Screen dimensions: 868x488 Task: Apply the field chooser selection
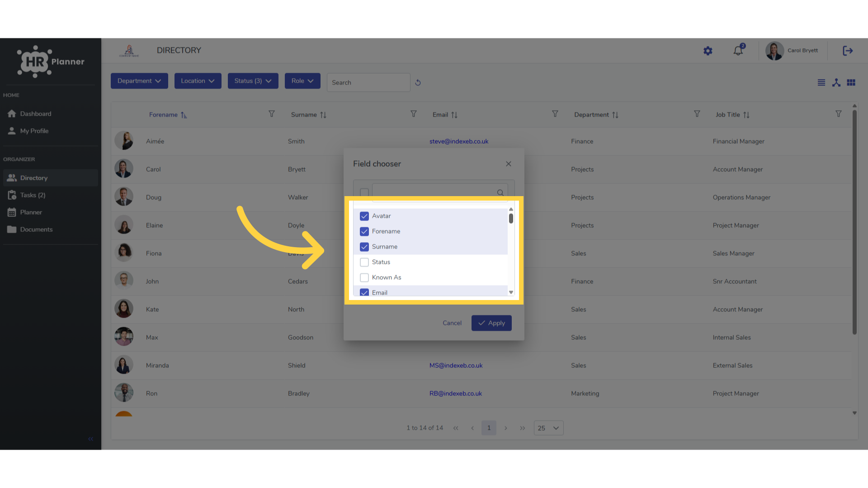click(491, 323)
